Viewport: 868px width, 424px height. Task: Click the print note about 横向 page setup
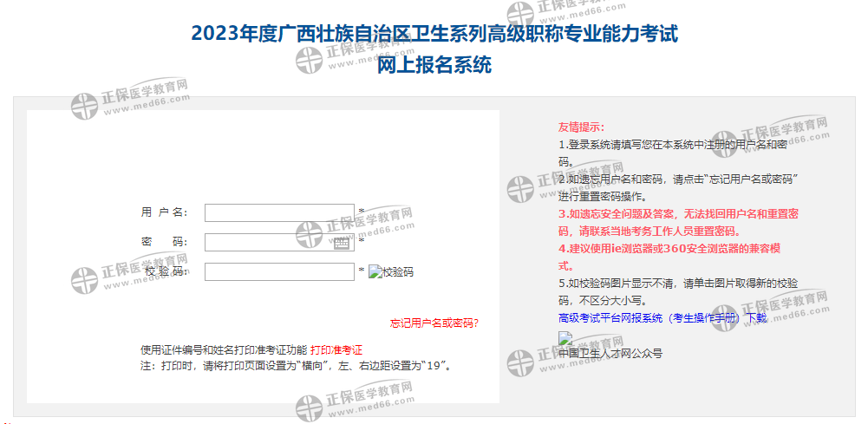pos(295,366)
